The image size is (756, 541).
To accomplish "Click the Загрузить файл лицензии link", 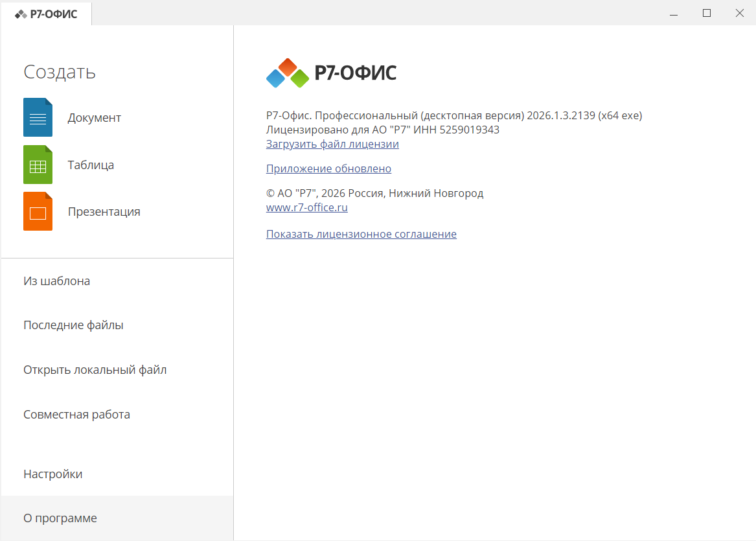I will [x=332, y=144].
